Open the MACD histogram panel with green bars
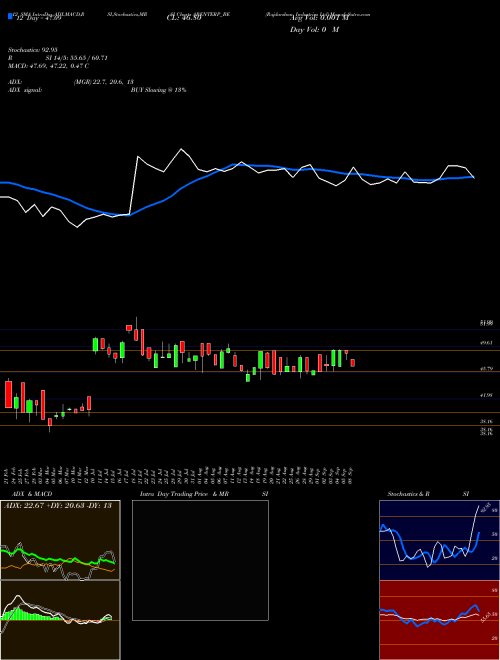Viewport: 500px width, 660px height. point(60,620)
